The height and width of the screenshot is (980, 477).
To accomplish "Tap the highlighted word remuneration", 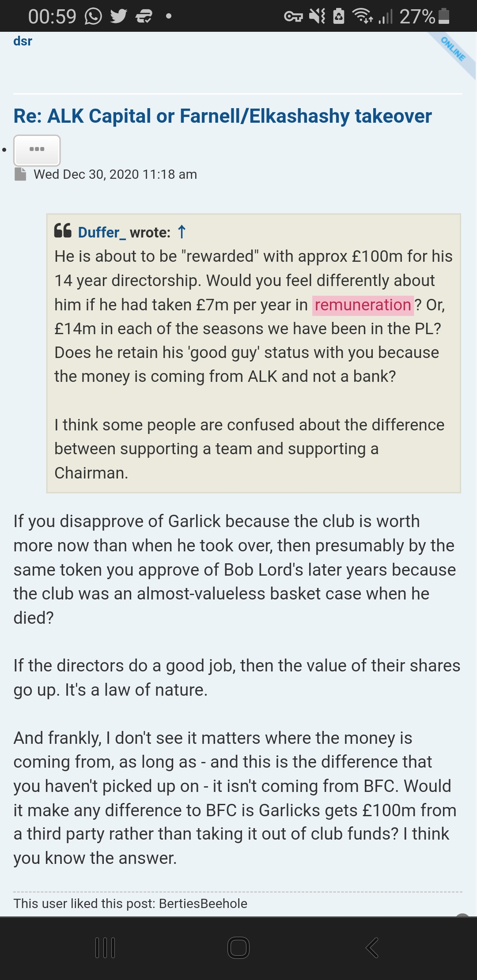I will tap(363, 305).
